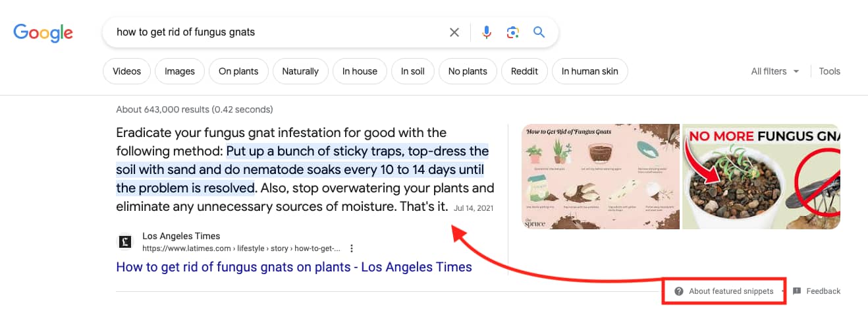Filter results by Images

(180, 71)
